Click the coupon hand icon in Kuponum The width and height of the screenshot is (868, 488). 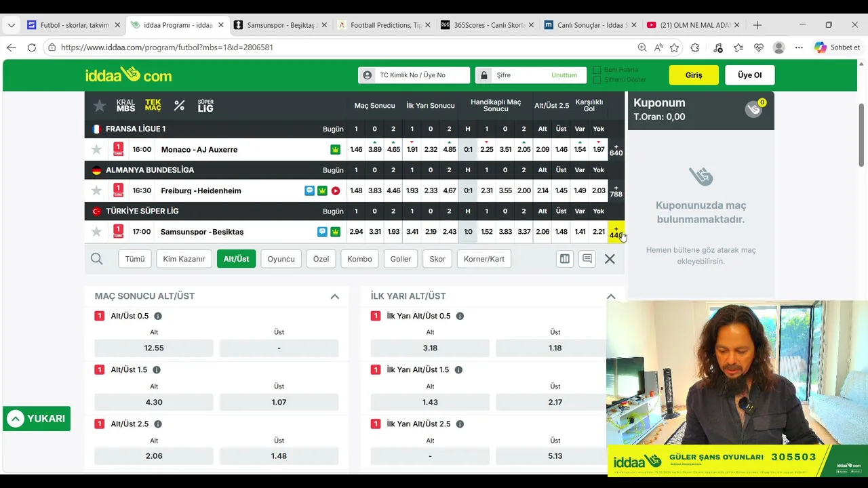pos(753,109)
